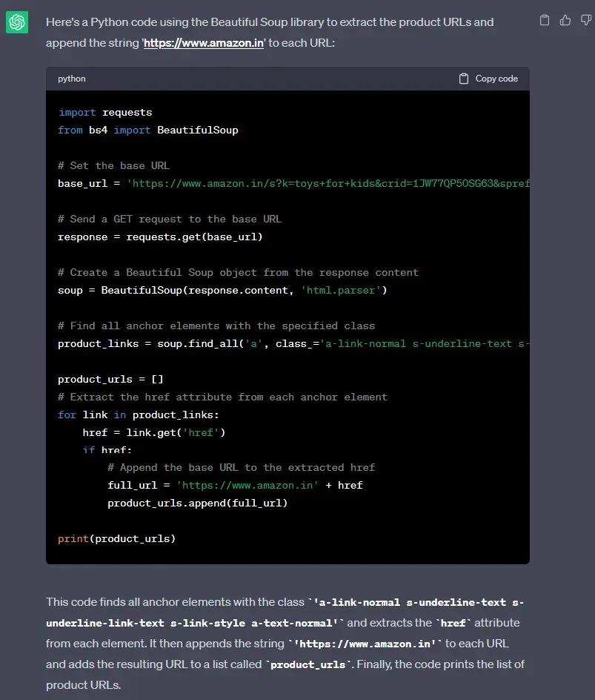The height and width of the screenshot is (700, 595).
Task: Click the 'product_urls = []' line
Action: [x=110, y=380]
